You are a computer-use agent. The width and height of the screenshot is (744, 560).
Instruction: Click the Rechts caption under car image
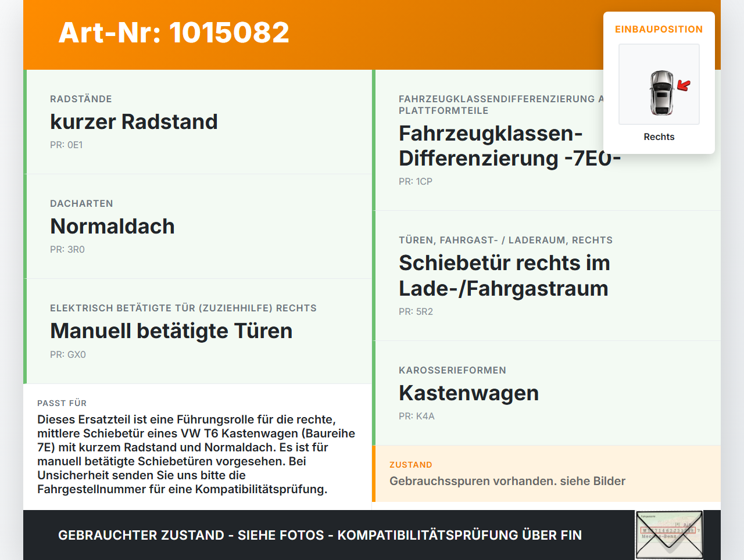[659, 137]
